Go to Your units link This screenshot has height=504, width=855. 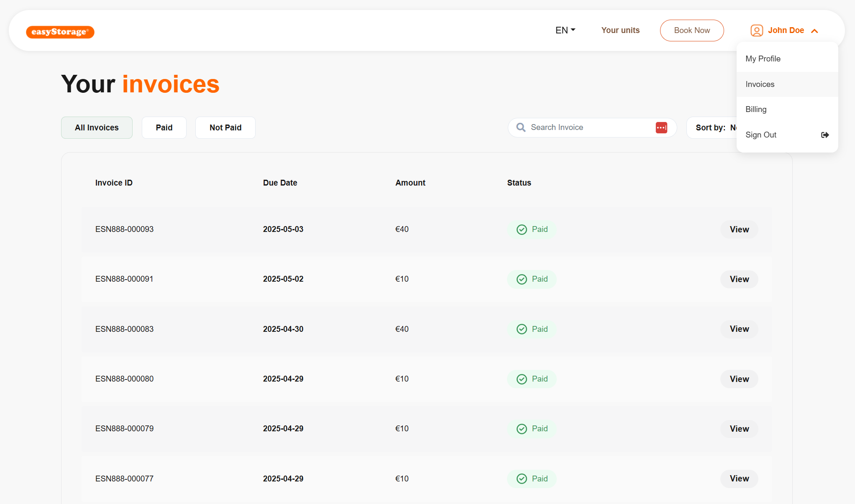620,31
